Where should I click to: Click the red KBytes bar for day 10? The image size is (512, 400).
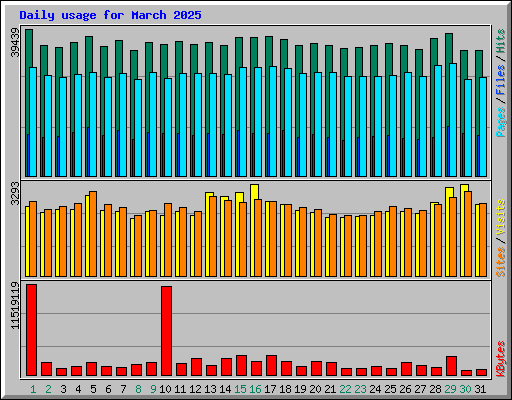(167, 331)
